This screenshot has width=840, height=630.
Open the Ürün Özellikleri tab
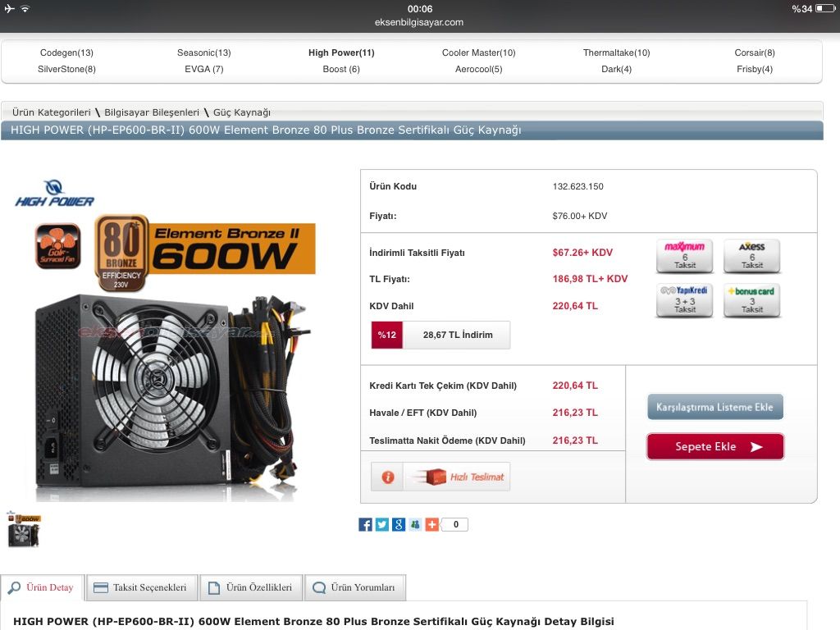(251, 587)
